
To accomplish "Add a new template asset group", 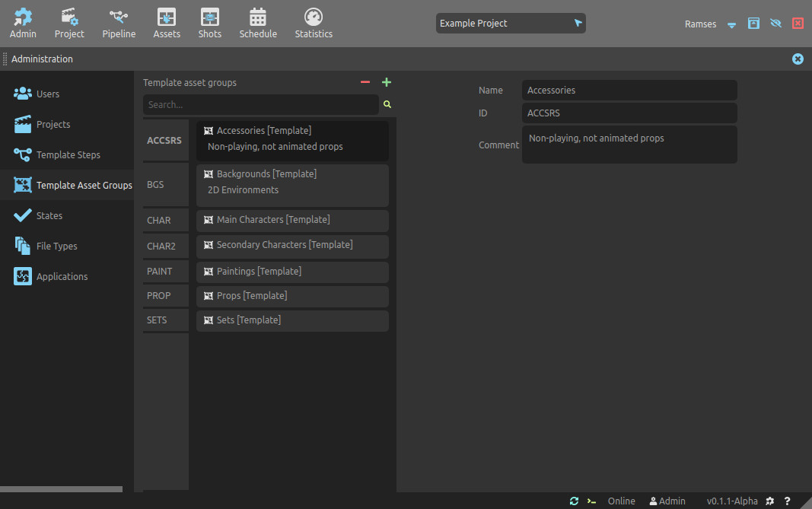I will coord(387,82).
